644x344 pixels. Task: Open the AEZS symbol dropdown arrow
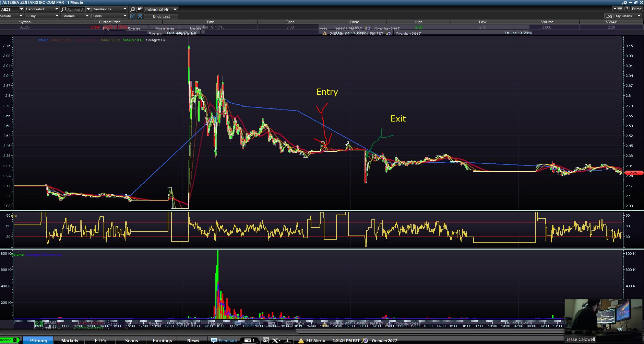click(22, 9)
